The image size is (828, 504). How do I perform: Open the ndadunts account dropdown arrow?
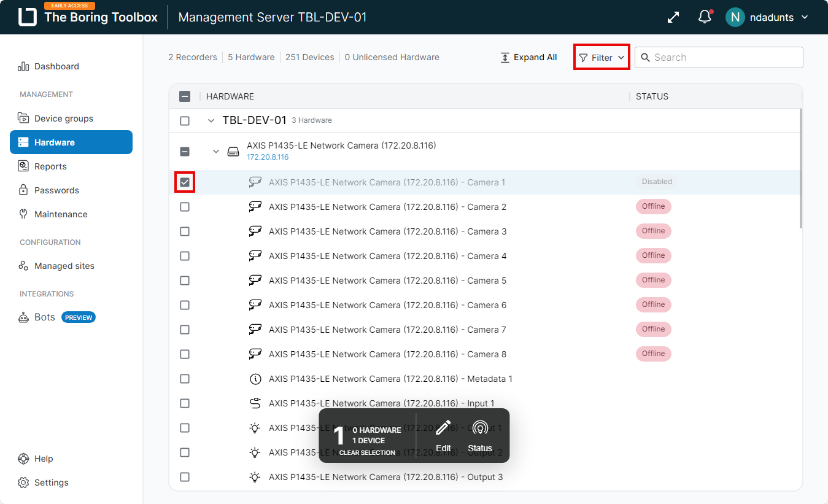(805, 17)
